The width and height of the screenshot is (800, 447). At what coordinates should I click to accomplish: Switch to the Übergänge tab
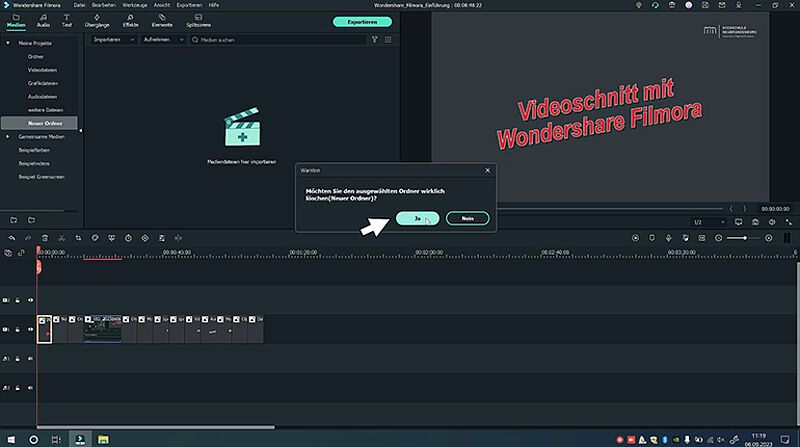[97, 21]
